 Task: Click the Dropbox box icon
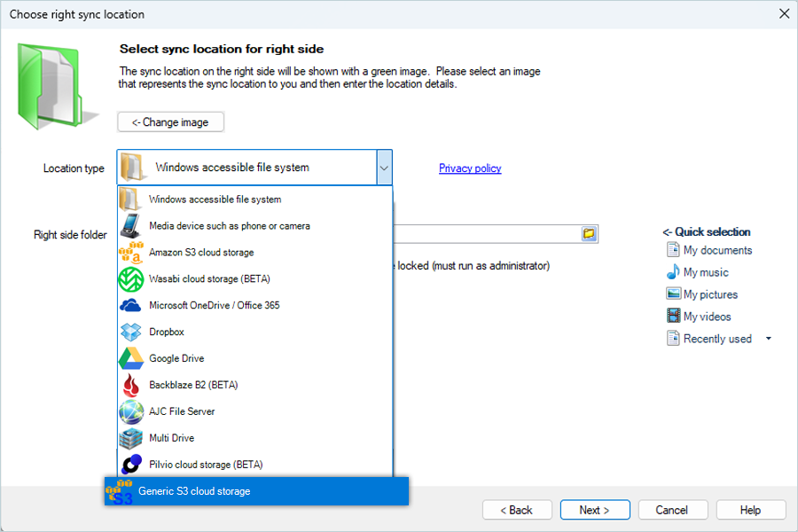131,332
